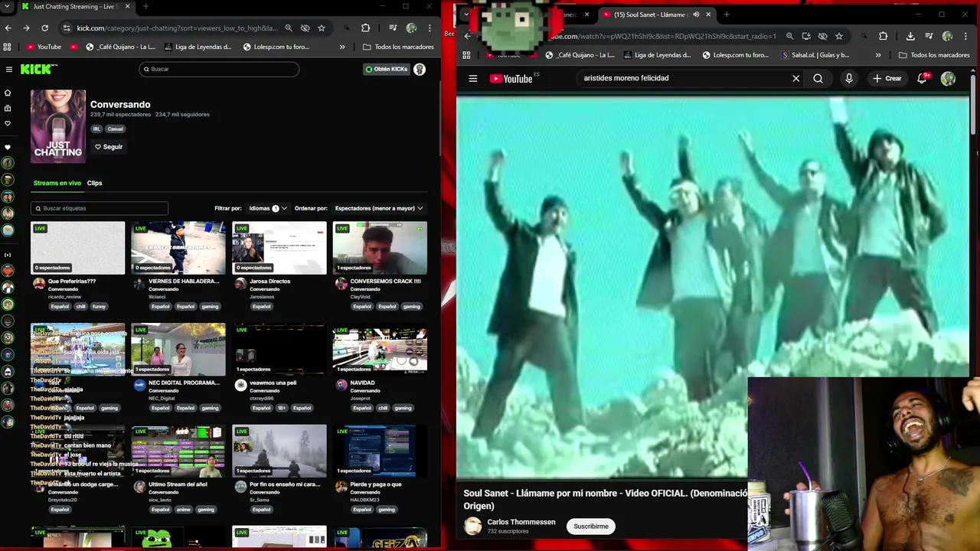Image resolution: width=980 pixels, height=551 pixels.
Task: Open the Espectadores (menor a mayor) sort dropdown
Action: pyautogui.click(x=379, y=208)
